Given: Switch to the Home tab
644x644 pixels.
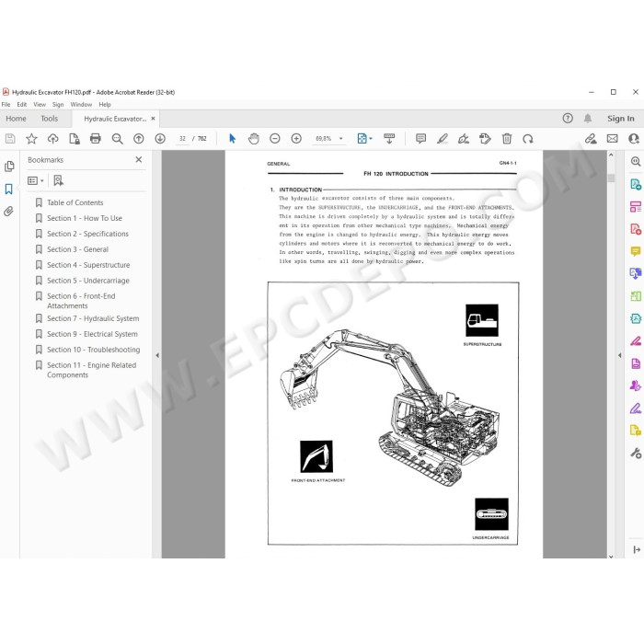Looking at the screenshot, I should pos(16,119).
